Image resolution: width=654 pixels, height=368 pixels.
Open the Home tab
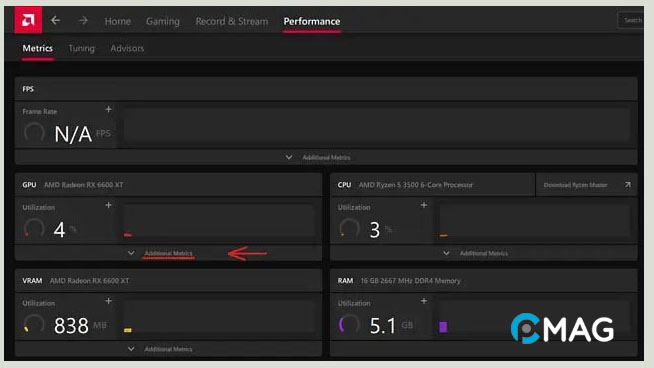[x=118, y=21]
